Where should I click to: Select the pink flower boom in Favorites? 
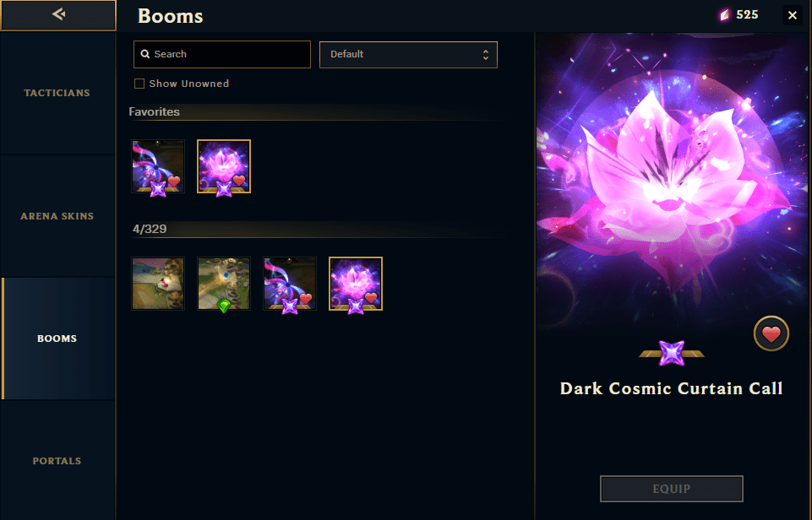tap(224, 166)
